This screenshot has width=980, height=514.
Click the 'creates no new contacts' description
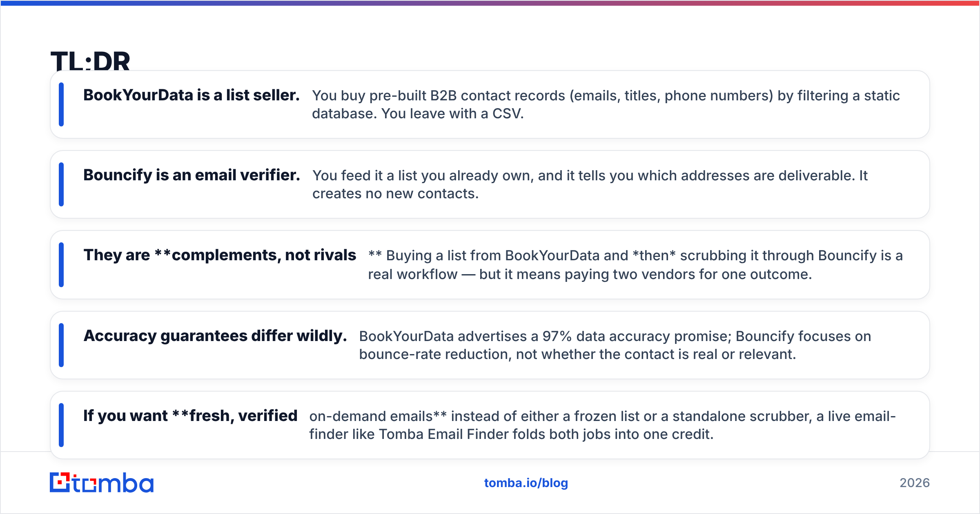(x=590, y=184)
